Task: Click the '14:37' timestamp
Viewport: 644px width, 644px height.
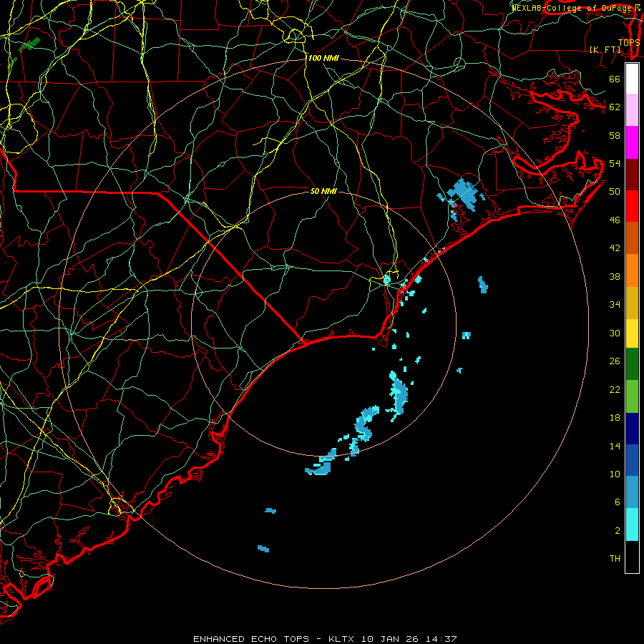Action: (440, 639)
